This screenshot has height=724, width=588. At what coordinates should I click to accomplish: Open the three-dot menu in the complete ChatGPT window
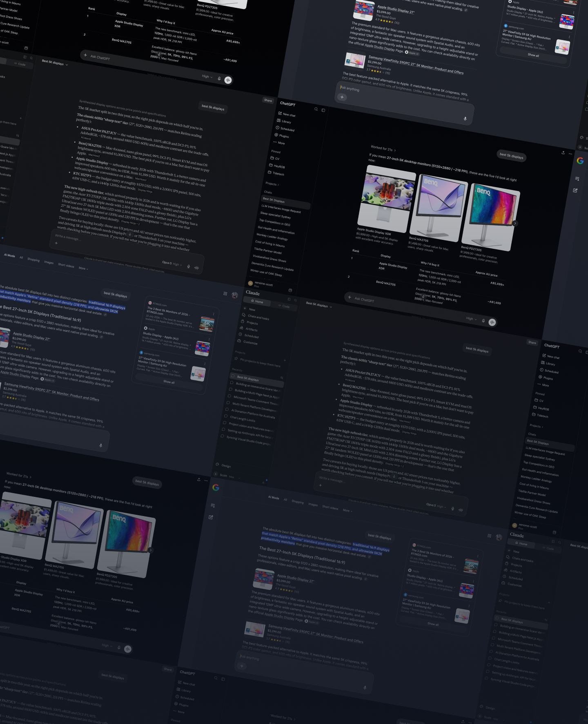coord(570,154)
